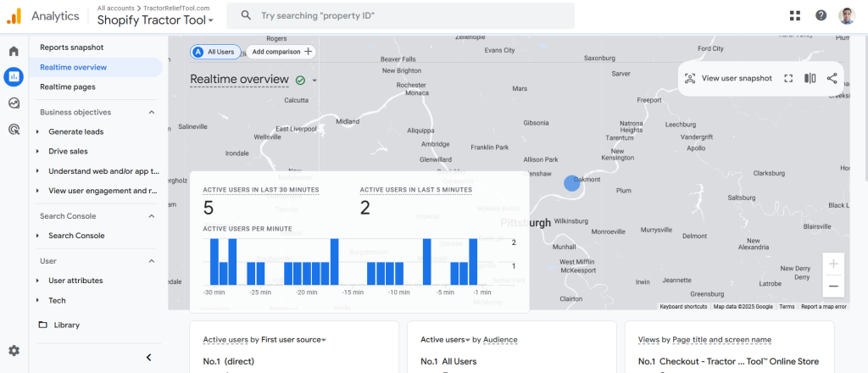Open the Advertising icon in left rail

click(14, 130)
